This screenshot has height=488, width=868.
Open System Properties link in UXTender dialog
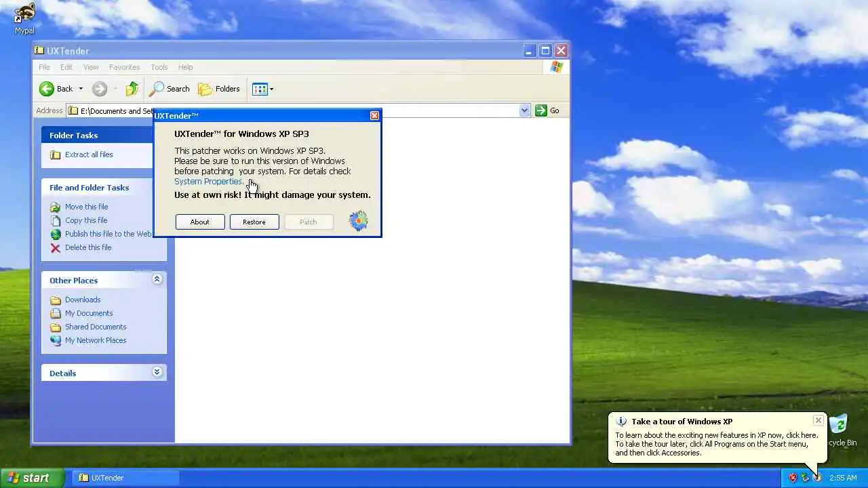208,182
